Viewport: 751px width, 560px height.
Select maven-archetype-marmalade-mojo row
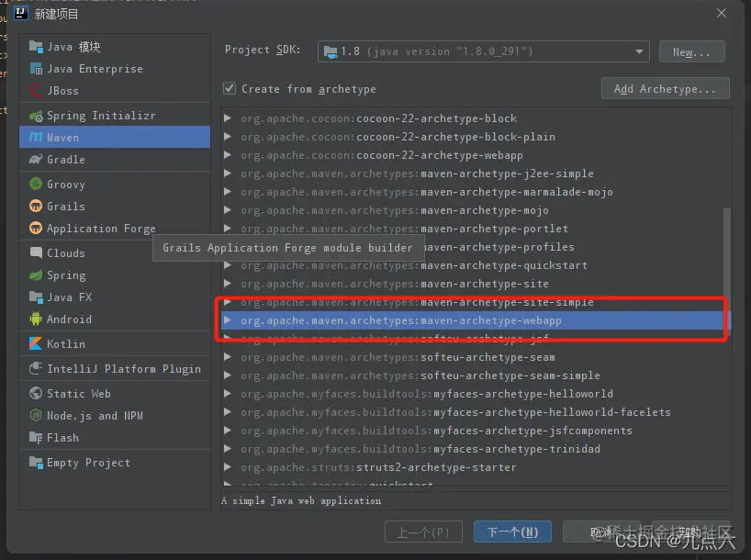(x=472, y=192)
